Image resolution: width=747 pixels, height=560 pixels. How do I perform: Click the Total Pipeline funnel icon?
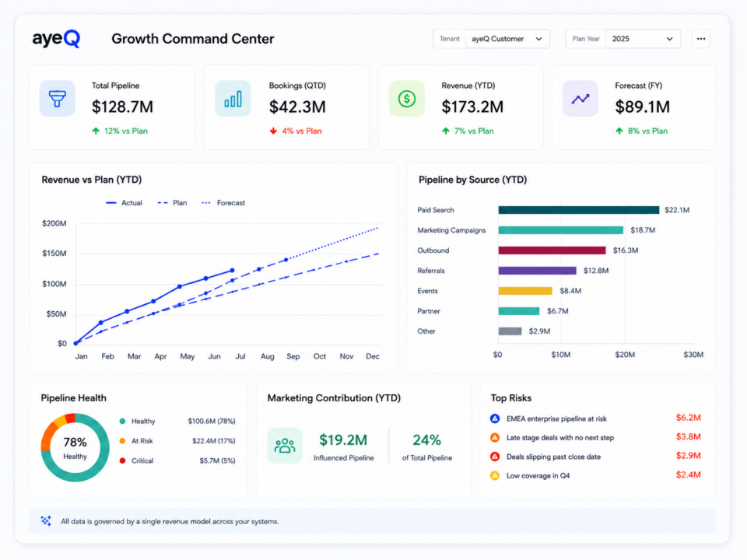click(x=57, y=99)
